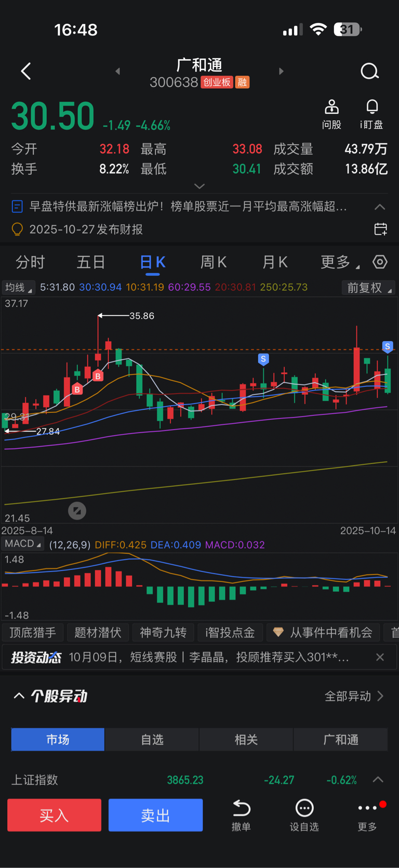
Task: Tap the 成交额 13.86亿 value
Action: pyautogui.click(x=366, y=169)
